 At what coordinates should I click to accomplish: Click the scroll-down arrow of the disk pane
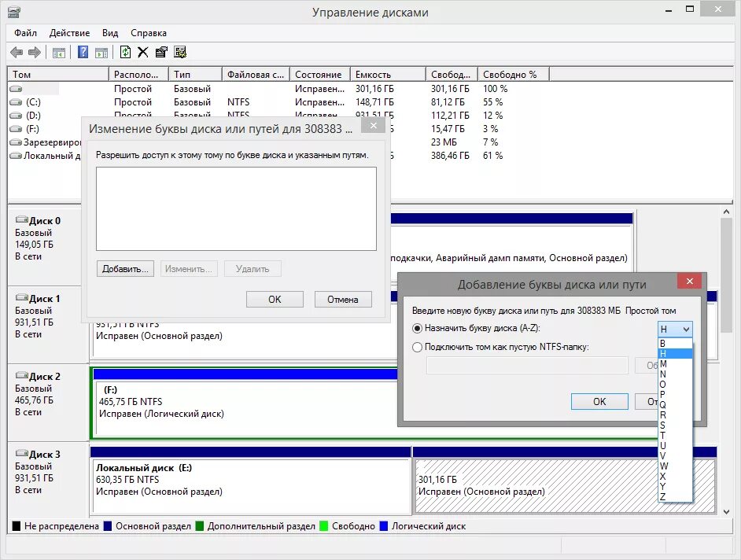coord(726,511)
